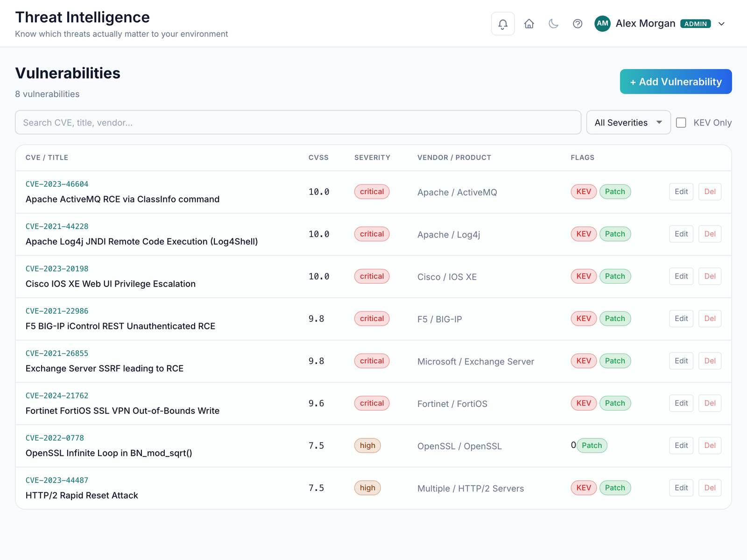This screenshot has width=747, height=560.
Task: Click the FLAGS column header
Action: point(582,158)
